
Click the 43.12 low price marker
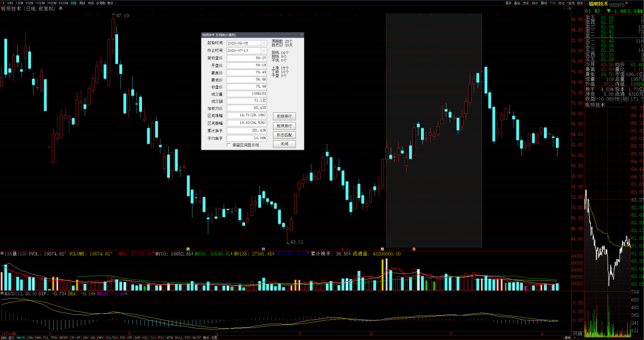296,242
